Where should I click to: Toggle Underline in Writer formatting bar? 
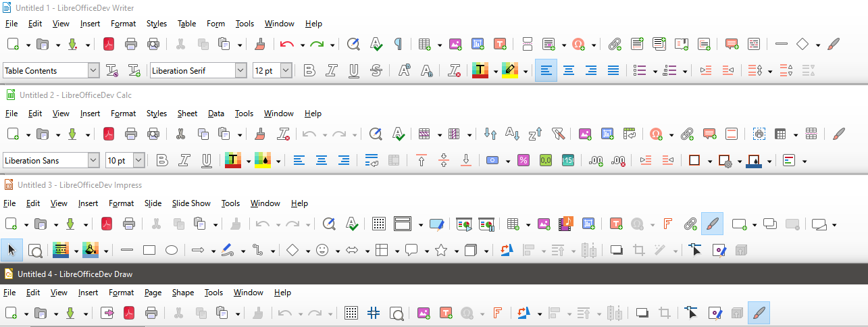tap(354, 70)
